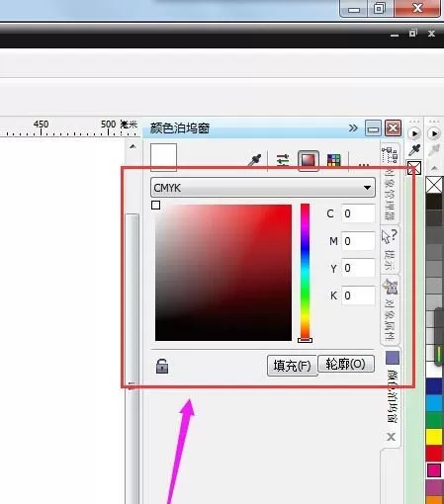
Task: Minimize the 颜色泊坞窗 docker panel
Action: 373,128
